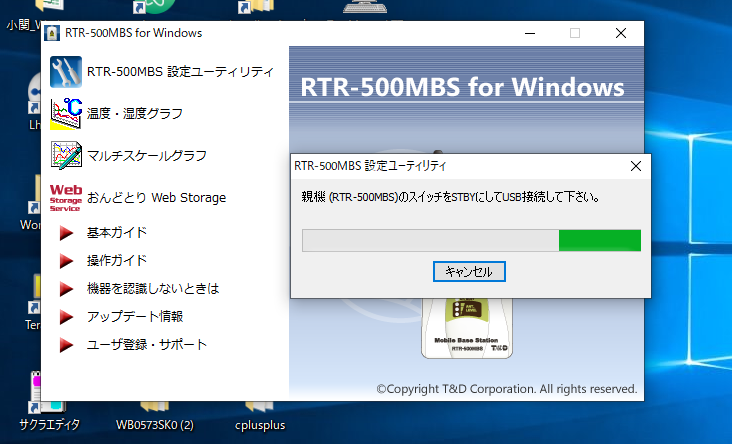Cancel the USB connection wait dialog
The image size is (732, 444).
pos(469,271)
